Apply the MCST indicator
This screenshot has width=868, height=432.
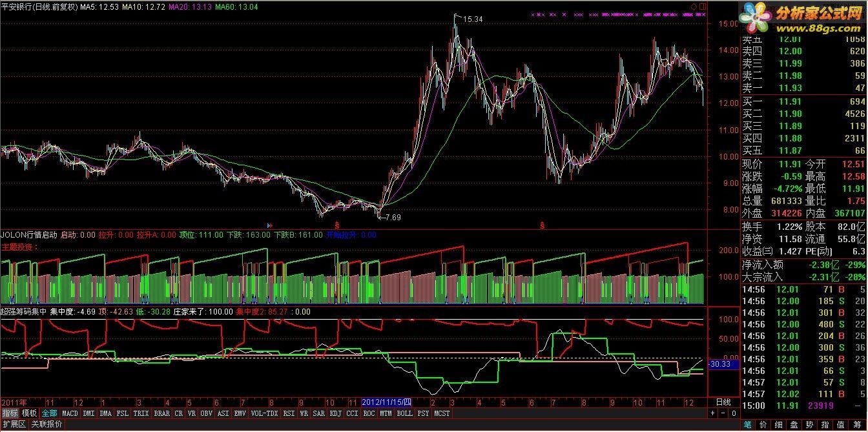pyautogui.click(x=442, y=413)
